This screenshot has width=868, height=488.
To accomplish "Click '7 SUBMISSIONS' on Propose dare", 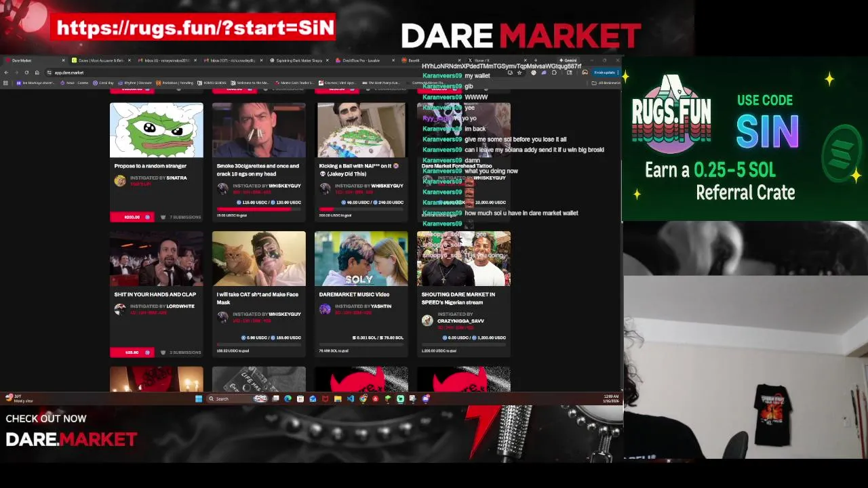I will (181, 217).
